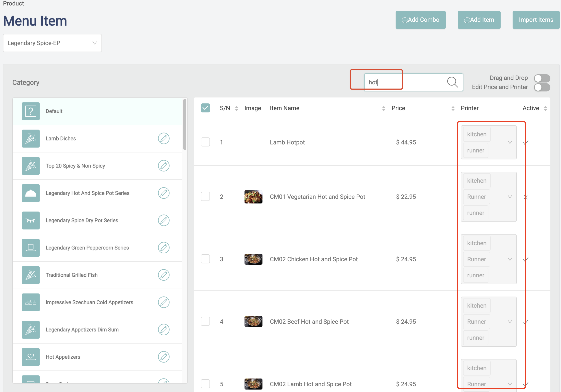Open CM02 Beef Hot and Spice Pot item
The width and height of the screenshot is (561, 392).
[309, 322]
